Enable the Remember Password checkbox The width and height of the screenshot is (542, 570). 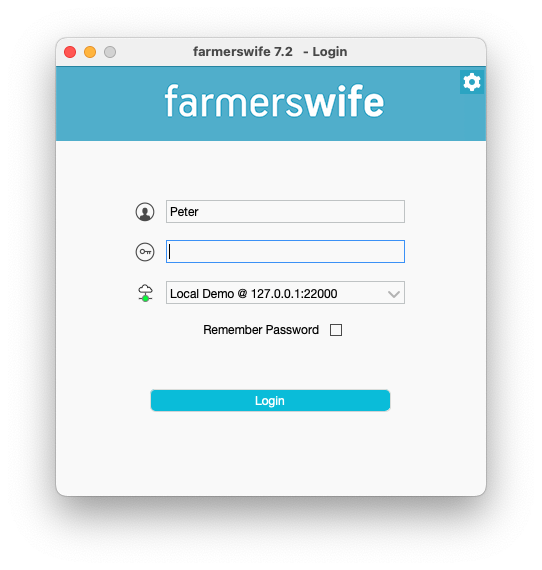pyautogui.click(x=336, y=330)
